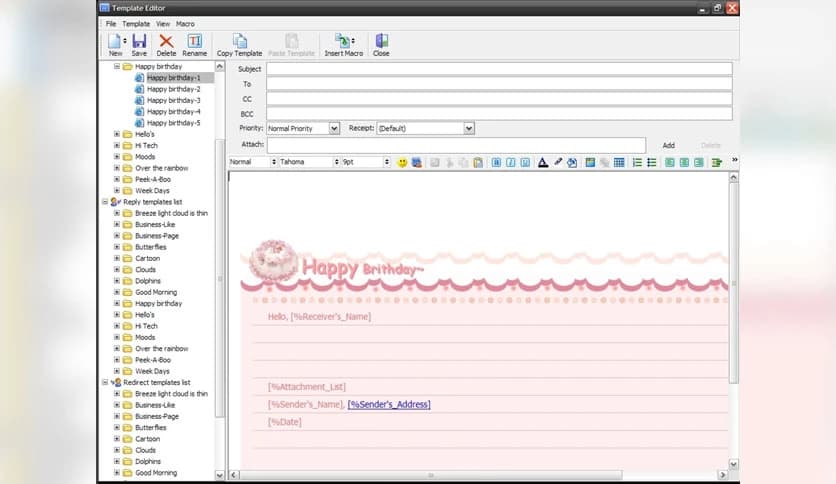Save the template with the Save icon
This screenshot has width=836, height=484.
coord(139,41)
